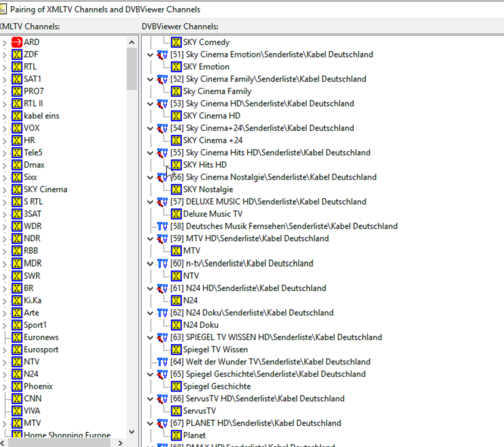The width and height of the screenshot is (504, 447).
Task: Select kabel eins in XMLTV Channels
Action: [42, 116]
